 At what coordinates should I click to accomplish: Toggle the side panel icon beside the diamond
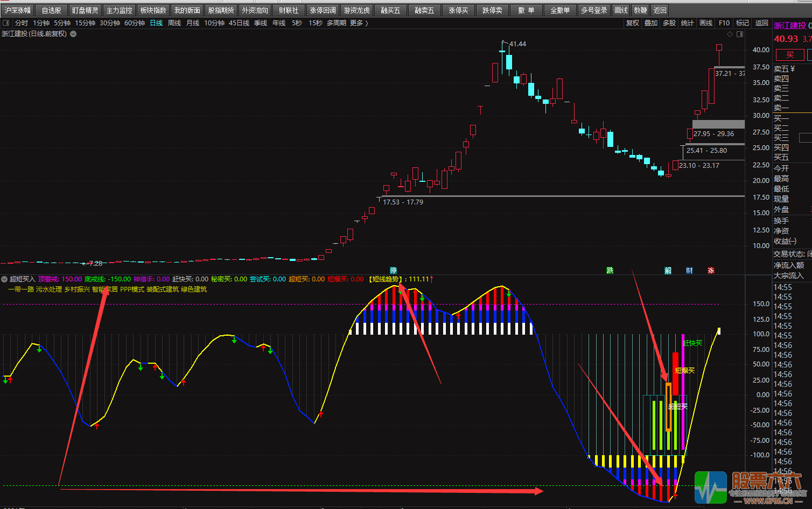pyautogui.click(x=740, y=34)
